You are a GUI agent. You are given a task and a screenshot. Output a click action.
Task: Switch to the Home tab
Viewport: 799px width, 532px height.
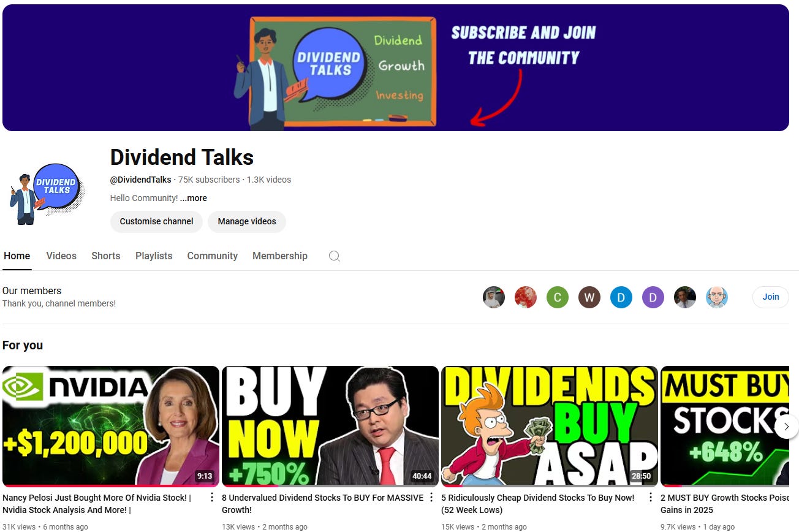click(17, 256)
